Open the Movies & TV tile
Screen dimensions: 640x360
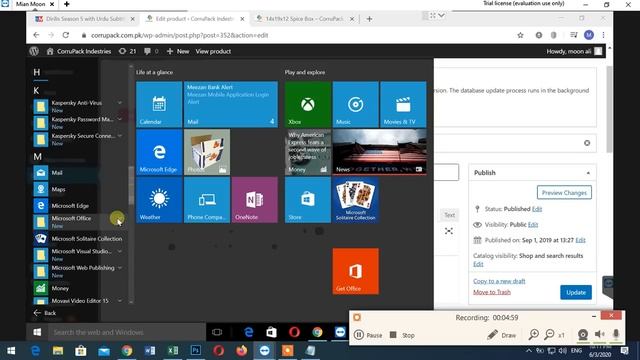403,104
